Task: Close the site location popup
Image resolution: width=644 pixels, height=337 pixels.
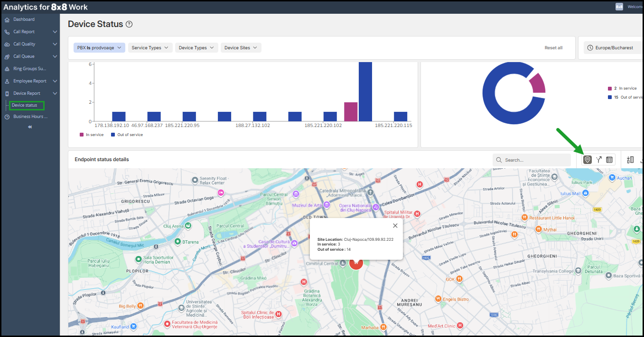Action: (395, 226)
